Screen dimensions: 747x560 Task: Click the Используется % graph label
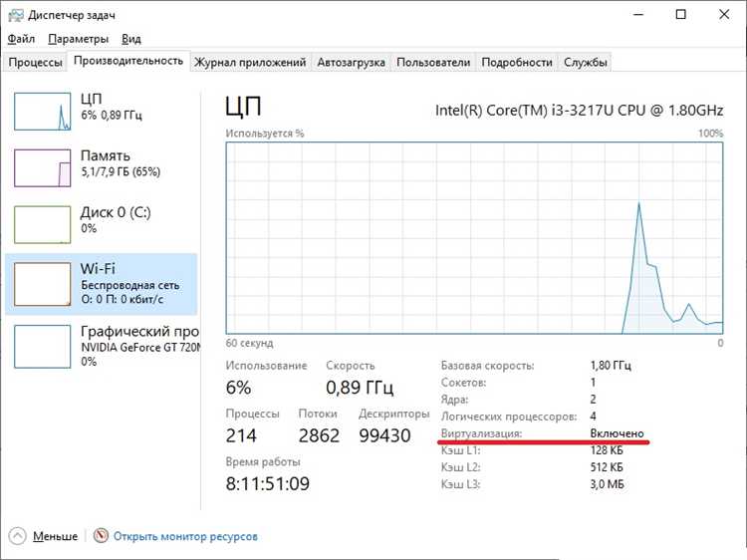coord(264,134)
